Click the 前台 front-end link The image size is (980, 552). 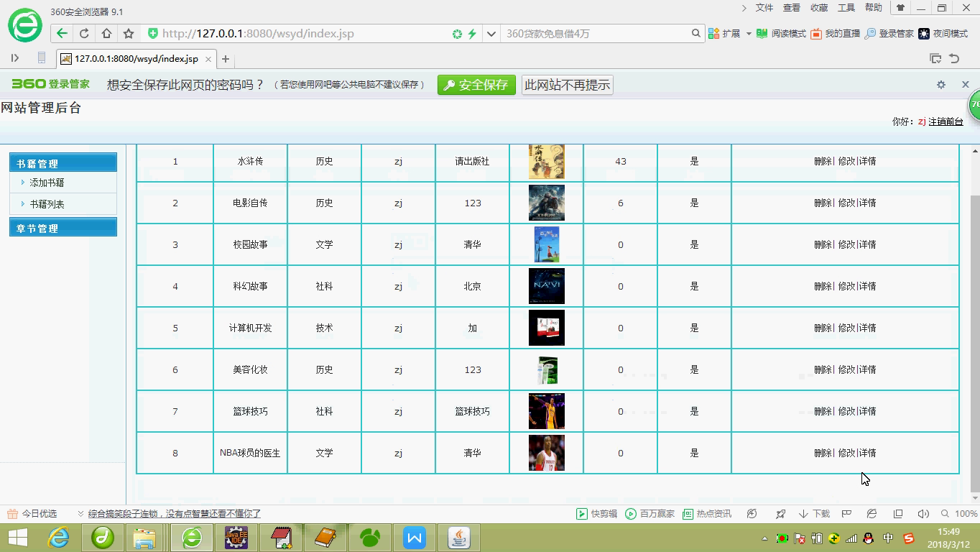click(955, 121)
